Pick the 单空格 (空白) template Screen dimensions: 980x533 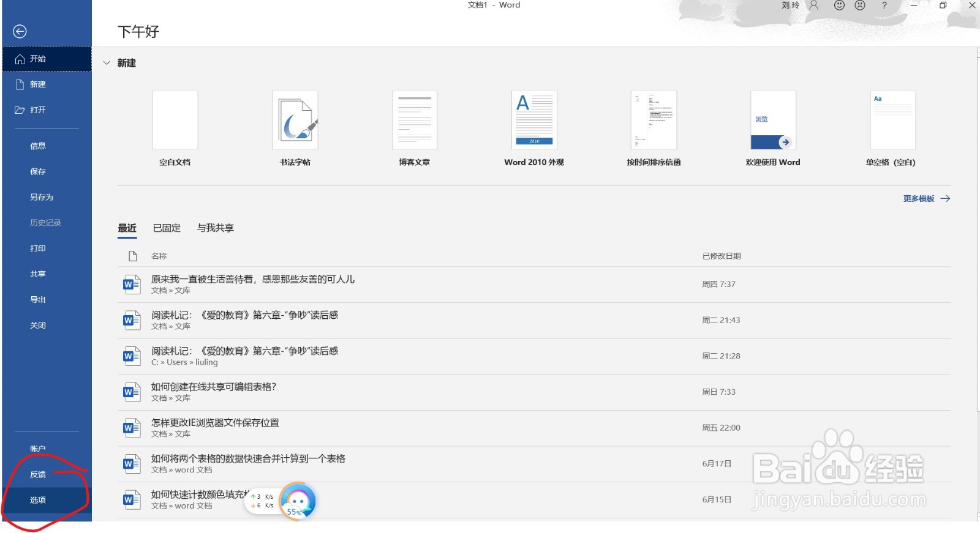click(x=892, y=129)
